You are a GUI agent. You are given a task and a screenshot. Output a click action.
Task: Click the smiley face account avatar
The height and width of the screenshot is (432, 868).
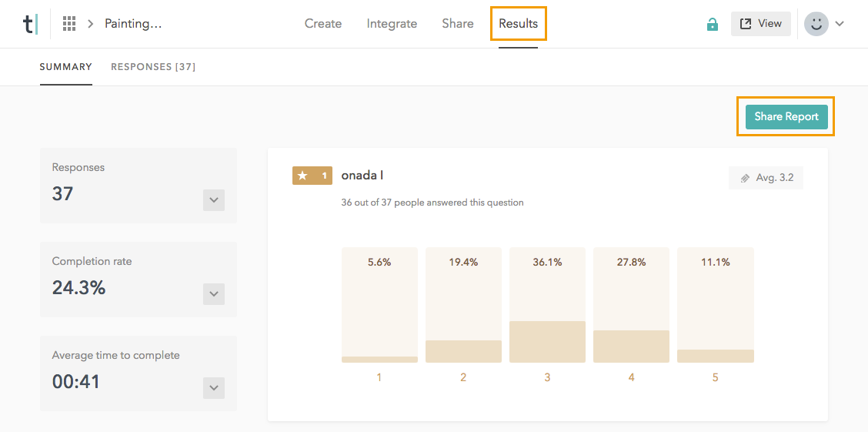pyautogui.click(x=816, y=24)
